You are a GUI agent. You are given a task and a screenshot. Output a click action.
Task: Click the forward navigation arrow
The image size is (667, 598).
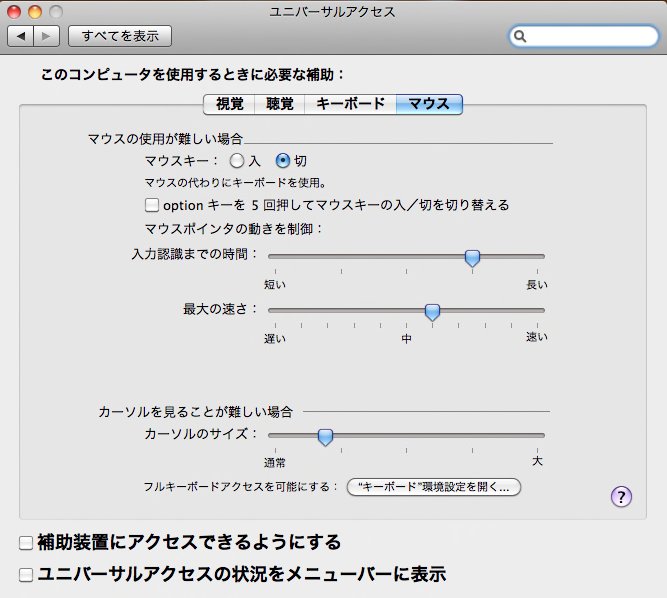tap(46, 36)
